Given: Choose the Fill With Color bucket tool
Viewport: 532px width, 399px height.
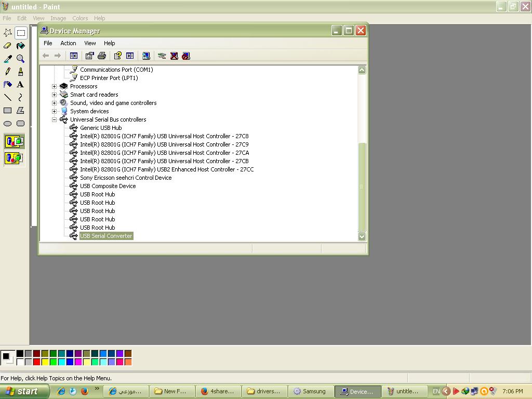Looking at the screenshot, I should [x=21, y=46].
